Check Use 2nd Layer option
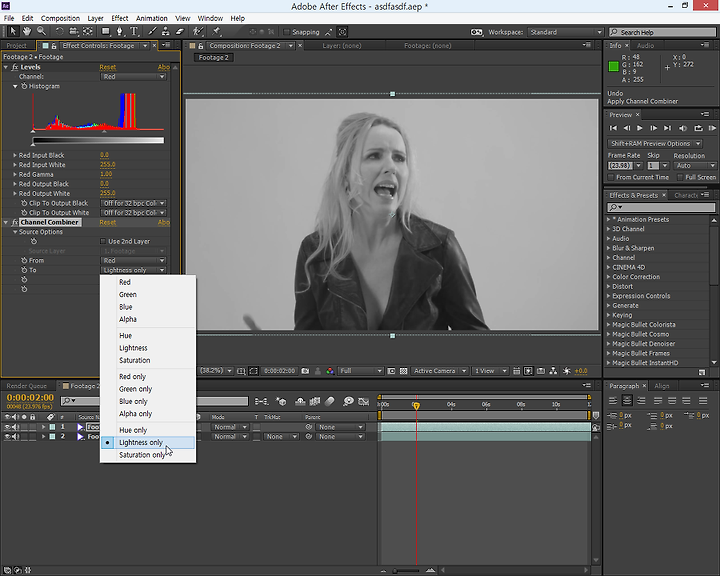 tap(103, 241)
